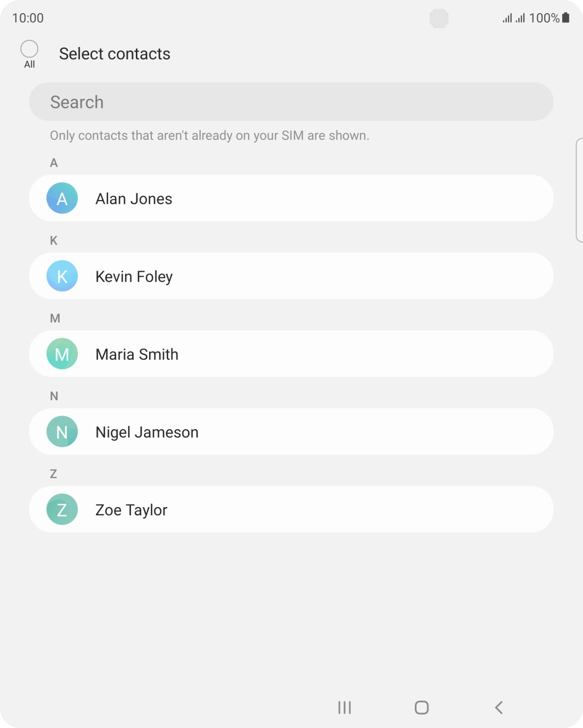Select the Alan Jones contact row
This screenshot has width=583, height=728.
(291, 198)
